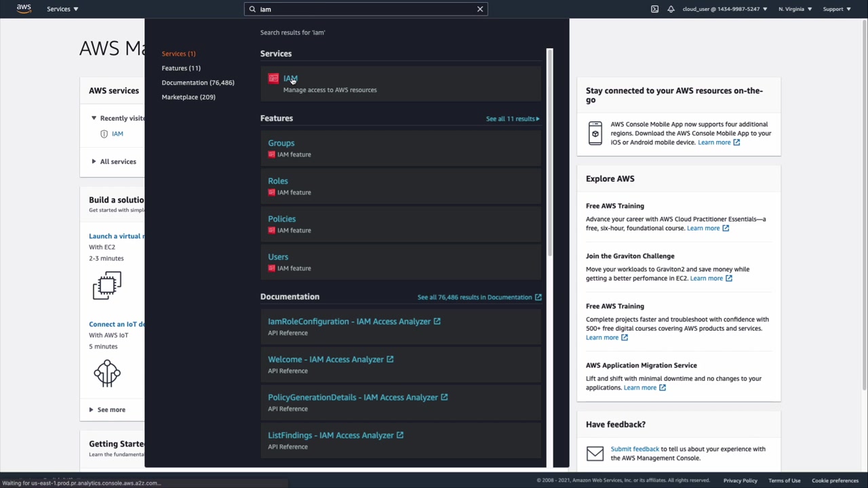Click the AWS logo
The image size is (868, 488).
pyautogui.click(x=24, y=9)
